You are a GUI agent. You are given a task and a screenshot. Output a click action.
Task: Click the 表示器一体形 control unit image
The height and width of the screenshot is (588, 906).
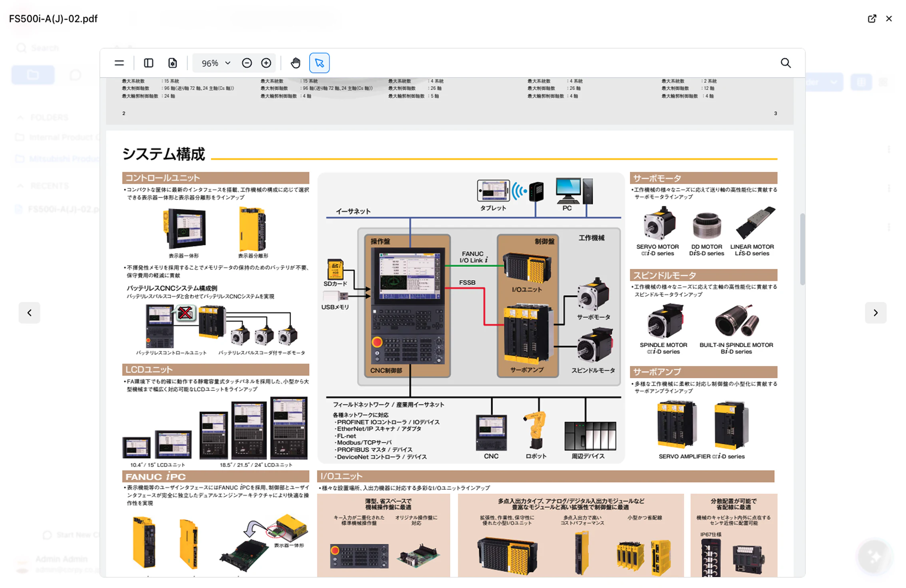(184, 228)
